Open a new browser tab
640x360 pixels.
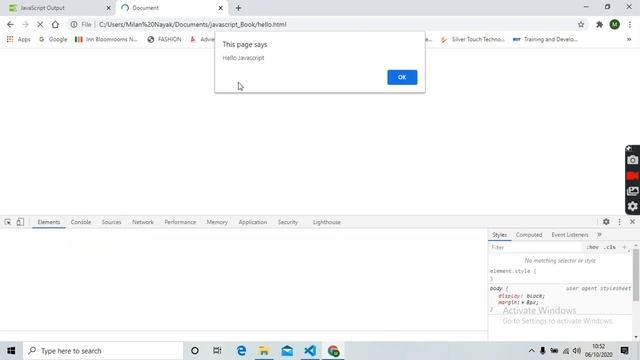(238, 8)
